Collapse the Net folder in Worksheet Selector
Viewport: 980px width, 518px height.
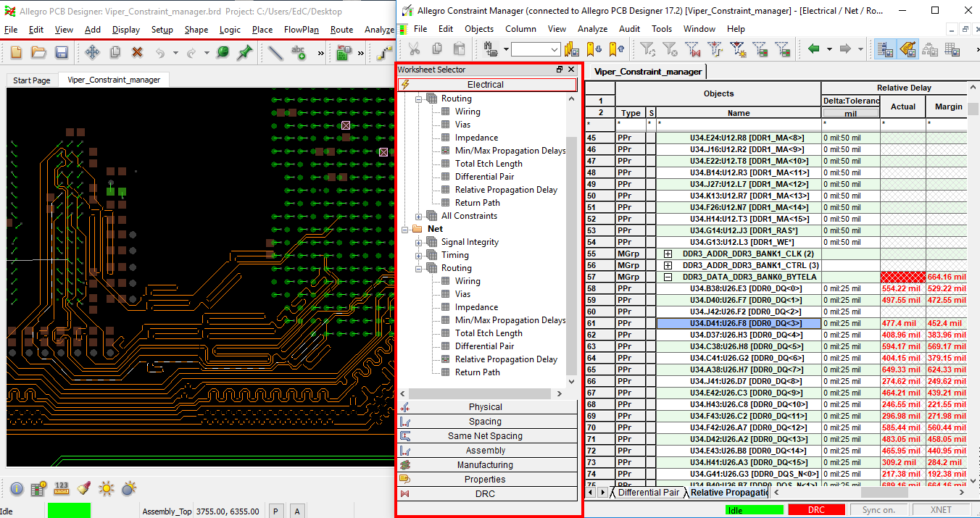(406, 229)
